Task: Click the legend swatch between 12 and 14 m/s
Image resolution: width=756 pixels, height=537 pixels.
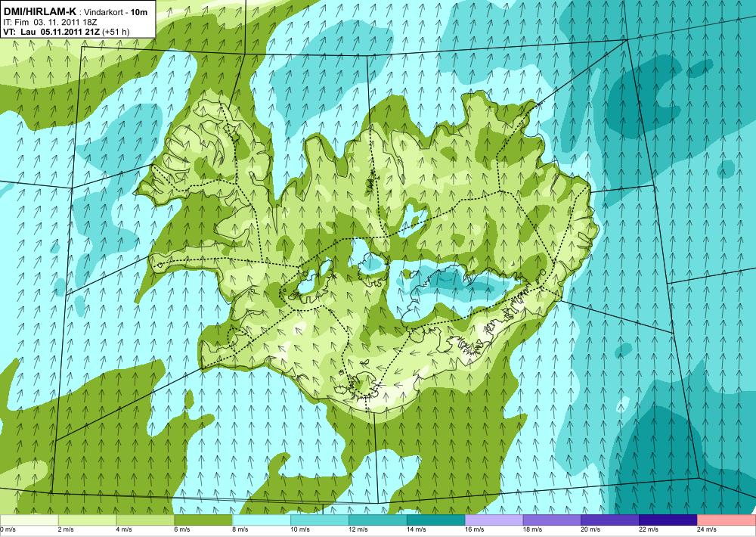Action: pos(377,520)
